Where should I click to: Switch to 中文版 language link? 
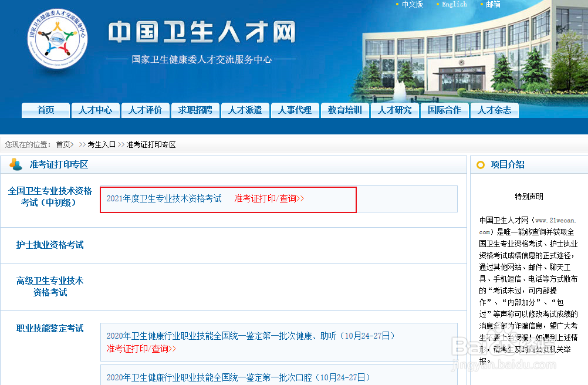(x=412, y=5)
